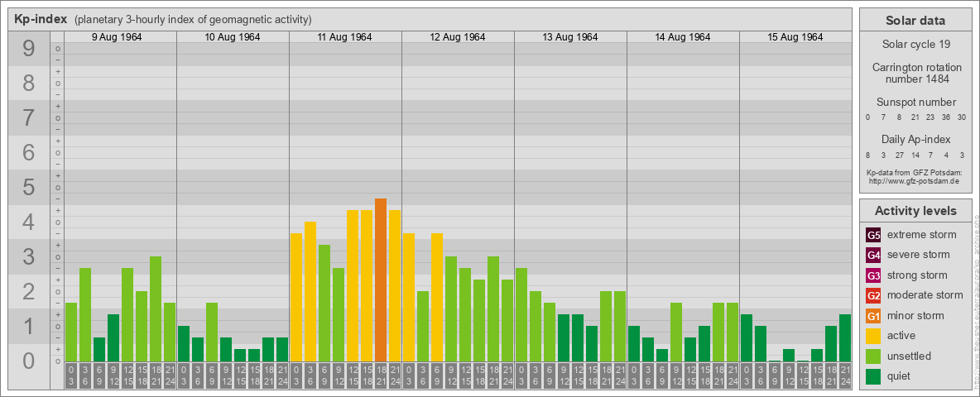Click sunspot number value 36
Image resolution: width=980 pixels, height=397 pixels.
tap(945, 117)
